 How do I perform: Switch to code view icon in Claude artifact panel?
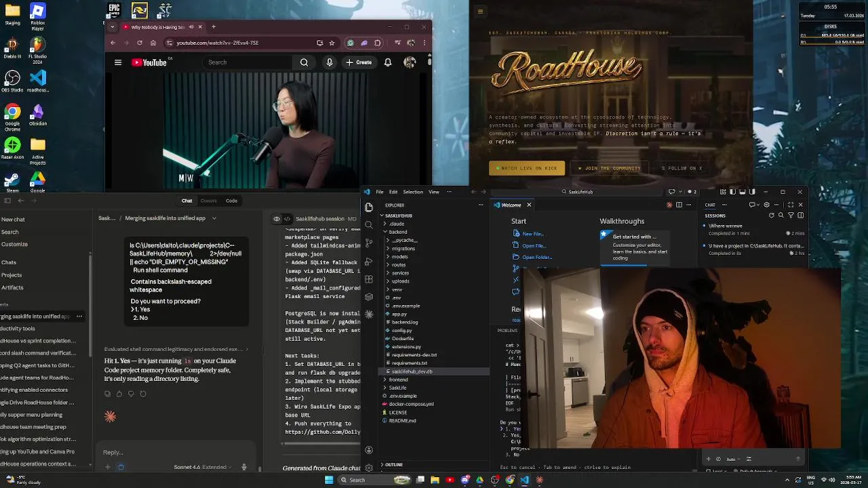pyautogui.click(x=288, y=219)
